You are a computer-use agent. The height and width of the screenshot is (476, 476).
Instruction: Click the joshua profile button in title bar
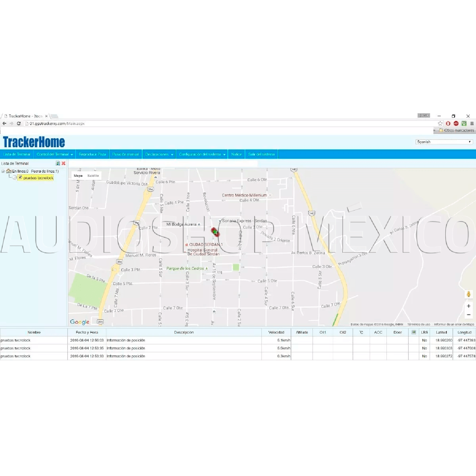[424, 116]
